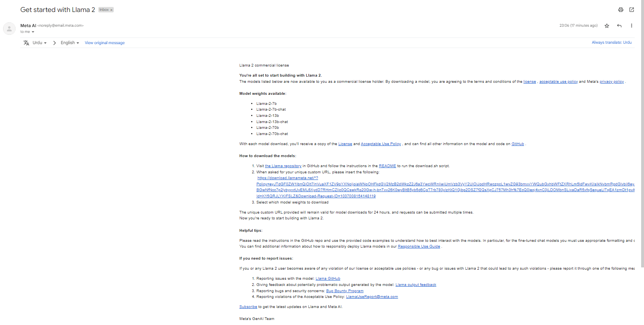Open the Urdu source language dropdown
The height and width of the screenshot is (325, 644).
click(39, 43)
